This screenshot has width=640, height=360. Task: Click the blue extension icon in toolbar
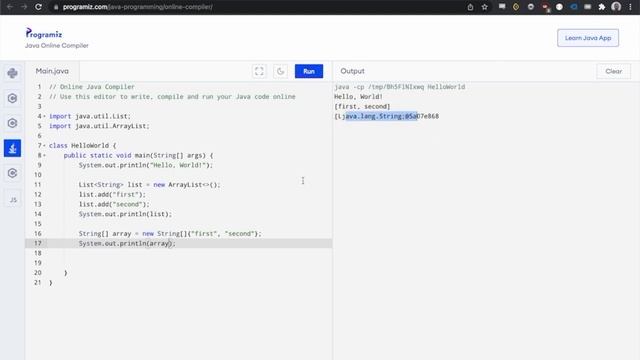pyautogui.click(x=573, y=7)
